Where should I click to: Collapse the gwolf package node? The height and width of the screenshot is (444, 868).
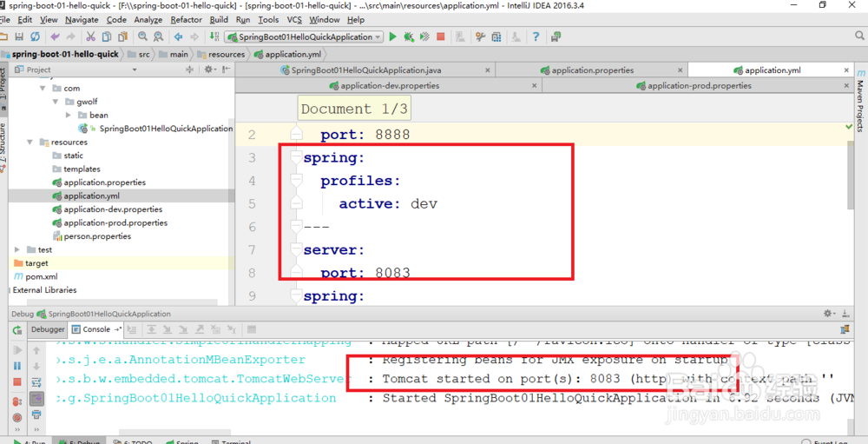tap(56, 102)
